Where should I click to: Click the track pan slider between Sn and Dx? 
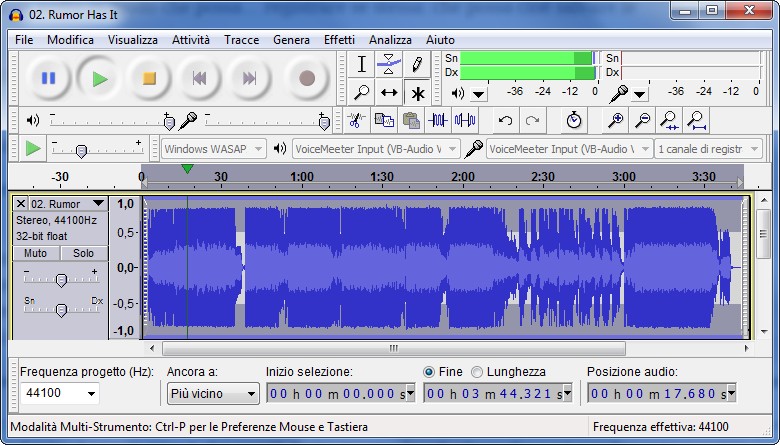[61, 310]
